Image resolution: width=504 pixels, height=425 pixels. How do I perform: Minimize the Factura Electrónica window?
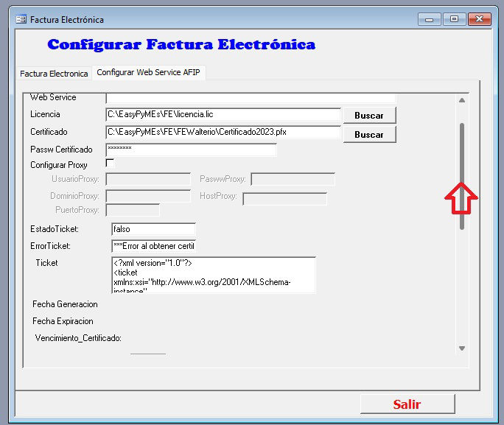click(x=429, y=19)
